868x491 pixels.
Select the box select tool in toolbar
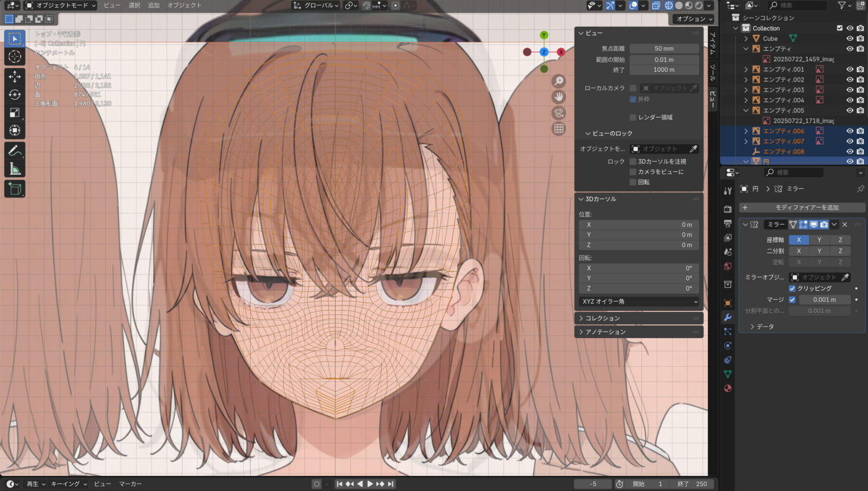(x=15, y=39)
